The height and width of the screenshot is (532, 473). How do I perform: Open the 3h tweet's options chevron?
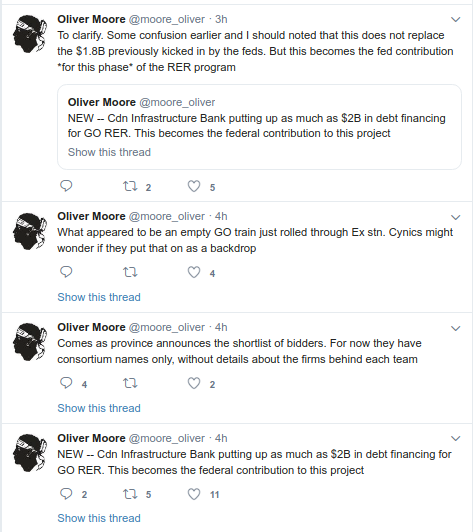455,20
